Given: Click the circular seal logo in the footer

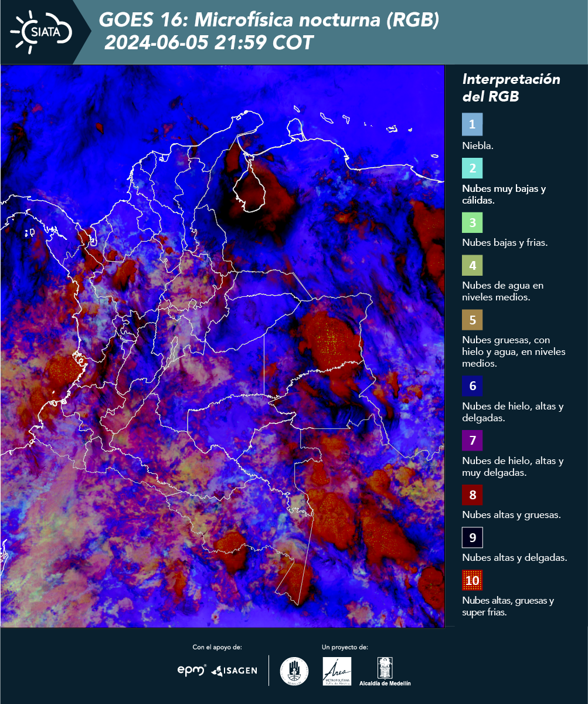Looking at the screenshot, I should [294, 671].
